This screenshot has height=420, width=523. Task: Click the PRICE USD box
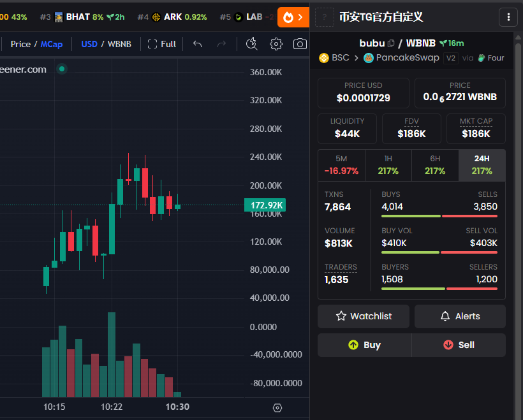364,93
